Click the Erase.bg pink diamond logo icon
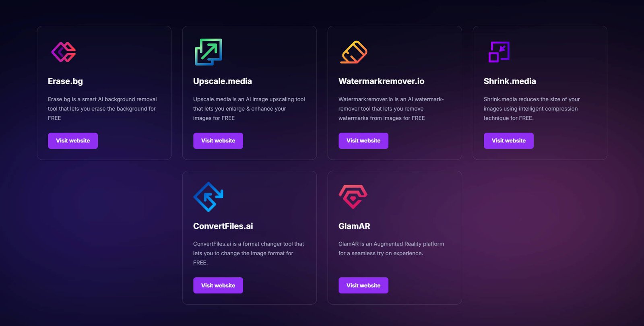644x326 pixels. coord(64,52)
